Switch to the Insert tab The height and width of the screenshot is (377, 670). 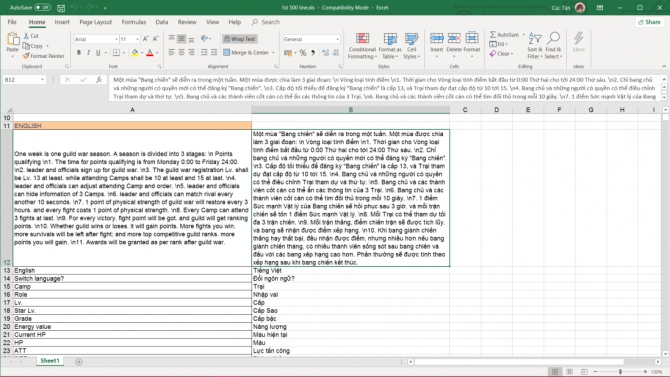pyautogui.click(x=62, y=22)
